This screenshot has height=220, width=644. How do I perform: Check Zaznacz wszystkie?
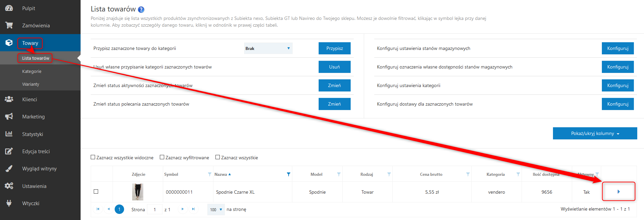(218, 157)
